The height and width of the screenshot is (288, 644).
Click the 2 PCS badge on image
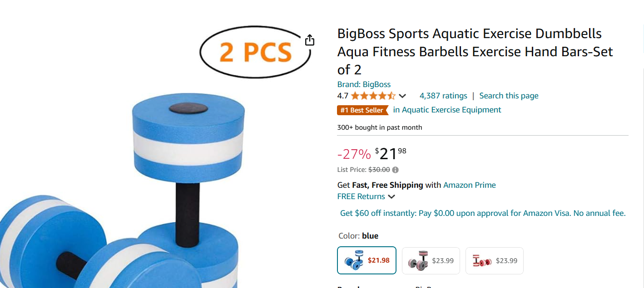pos(255,52)
